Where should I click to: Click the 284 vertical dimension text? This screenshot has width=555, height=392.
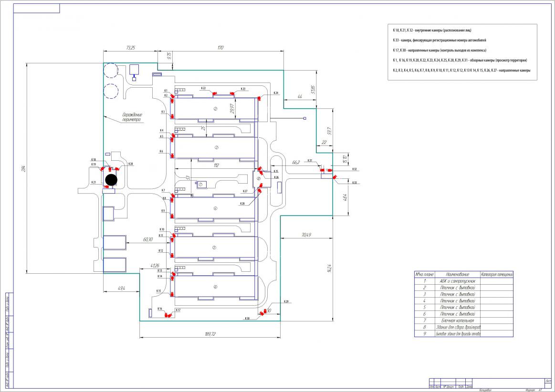click(22, 168)
